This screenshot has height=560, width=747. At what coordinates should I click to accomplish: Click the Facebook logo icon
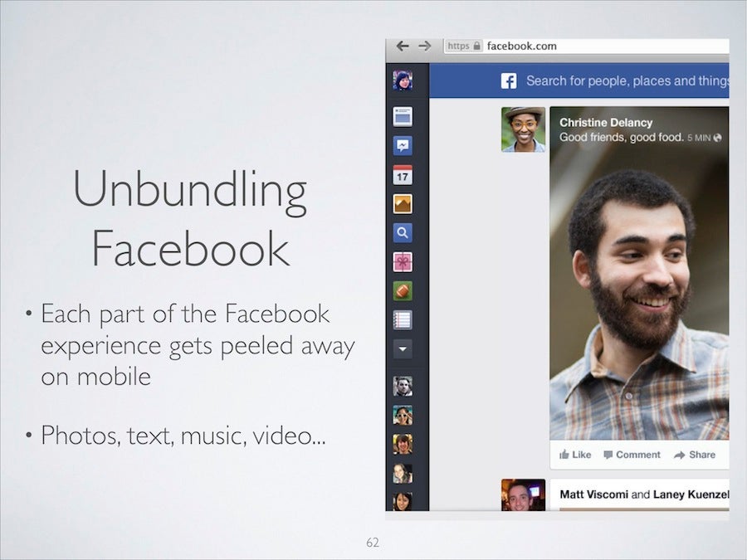point(509,81)
